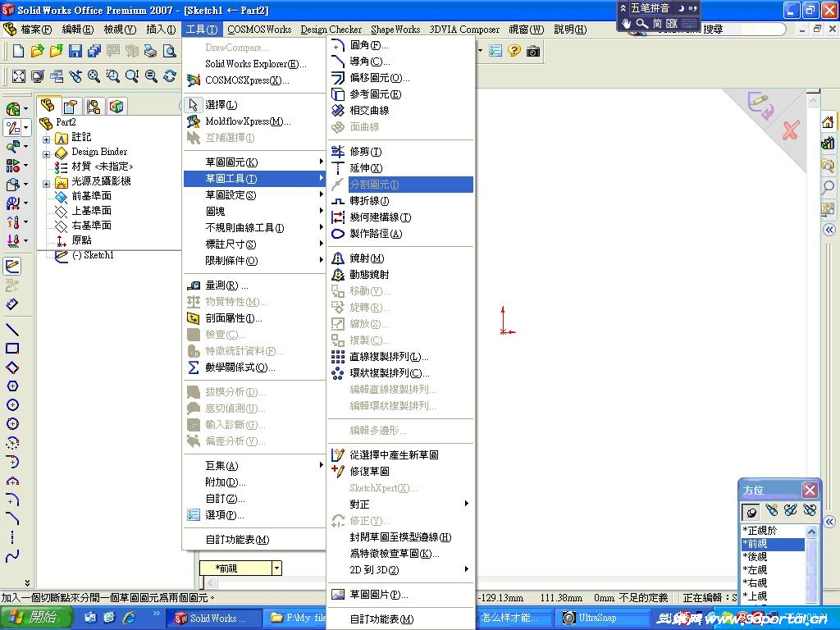The height and width of the screenshot is (630, 840).
Task: Click the magnifier search icon in task pane
Action: [x=829, y=187]
